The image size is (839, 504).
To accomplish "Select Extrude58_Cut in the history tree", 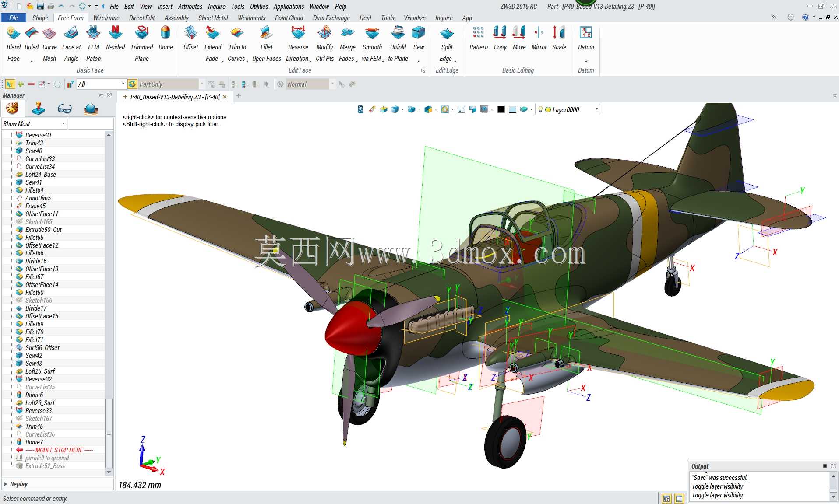I will click(43, 229).
